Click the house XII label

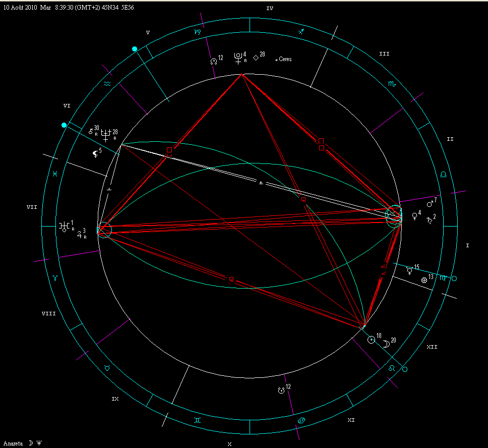coord(432,347)
